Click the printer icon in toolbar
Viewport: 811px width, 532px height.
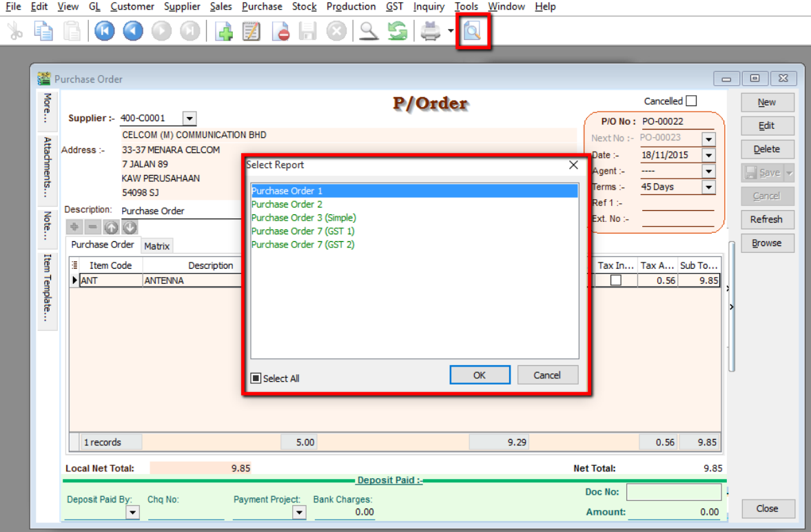[430, 32]
